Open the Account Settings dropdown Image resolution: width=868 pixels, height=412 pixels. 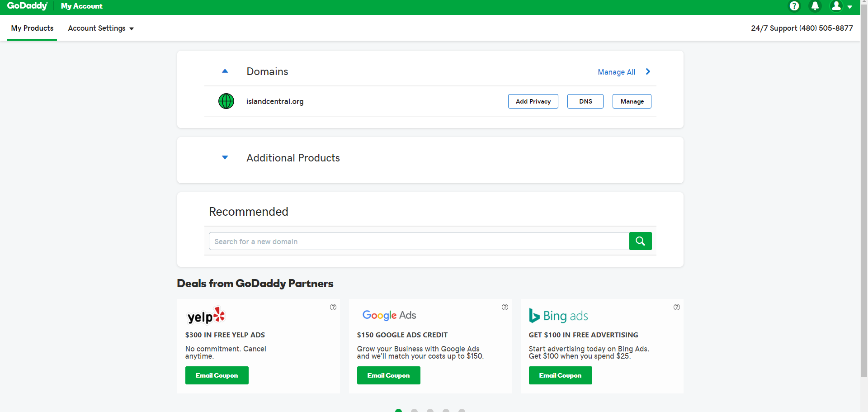101,28
